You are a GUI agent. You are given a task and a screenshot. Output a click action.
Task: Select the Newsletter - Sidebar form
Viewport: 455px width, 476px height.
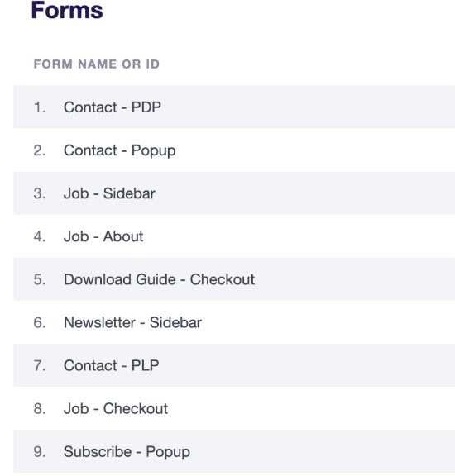pyautogui.click(x=234, y=322)
